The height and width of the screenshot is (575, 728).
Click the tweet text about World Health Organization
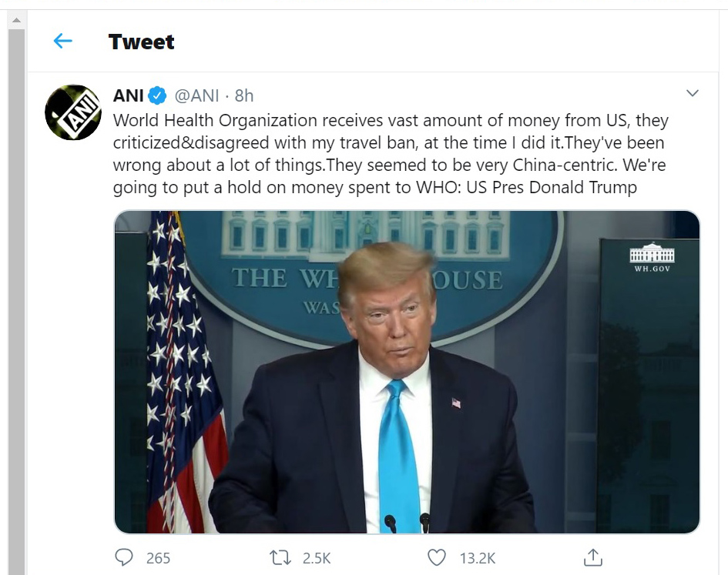point(391,154)
